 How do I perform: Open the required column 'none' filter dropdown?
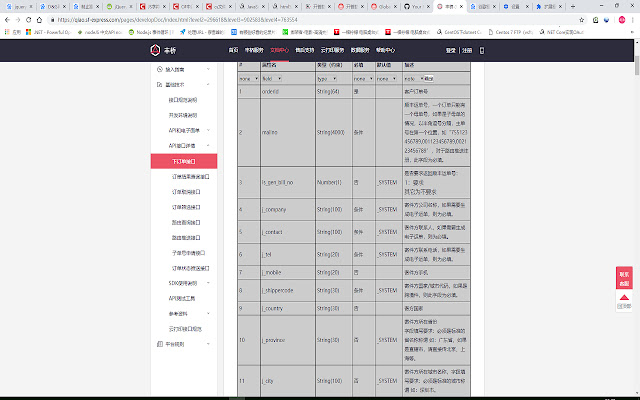[x=363, y=78]
